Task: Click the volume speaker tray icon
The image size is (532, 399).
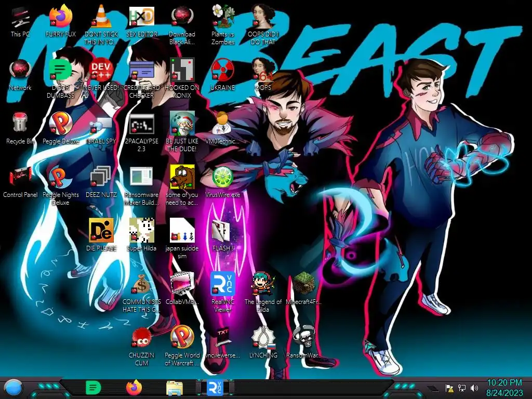Action: [474, 388]
